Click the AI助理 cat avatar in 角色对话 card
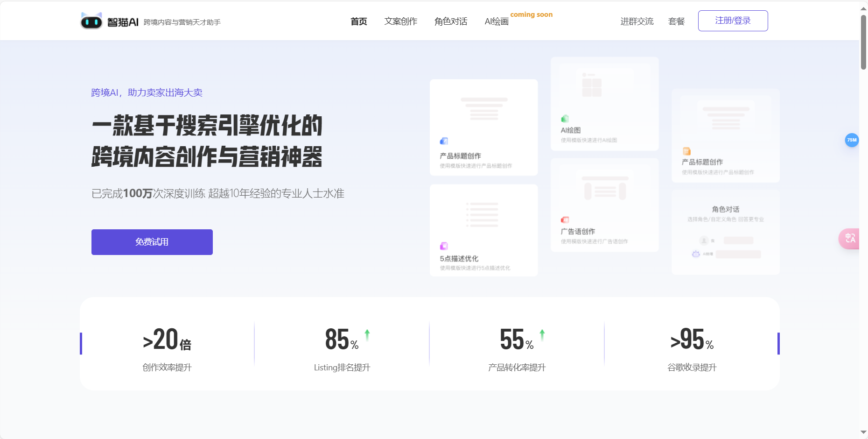 [696, 254]
